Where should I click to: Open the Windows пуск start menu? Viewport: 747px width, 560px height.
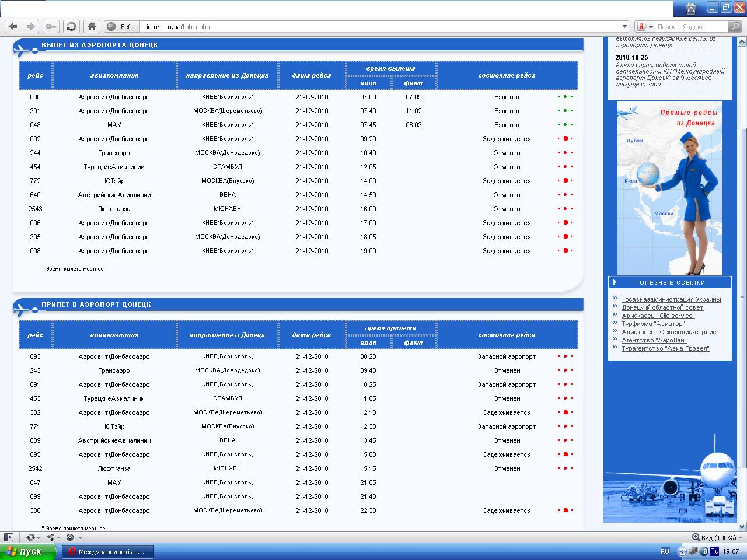(x=25, y=551)
